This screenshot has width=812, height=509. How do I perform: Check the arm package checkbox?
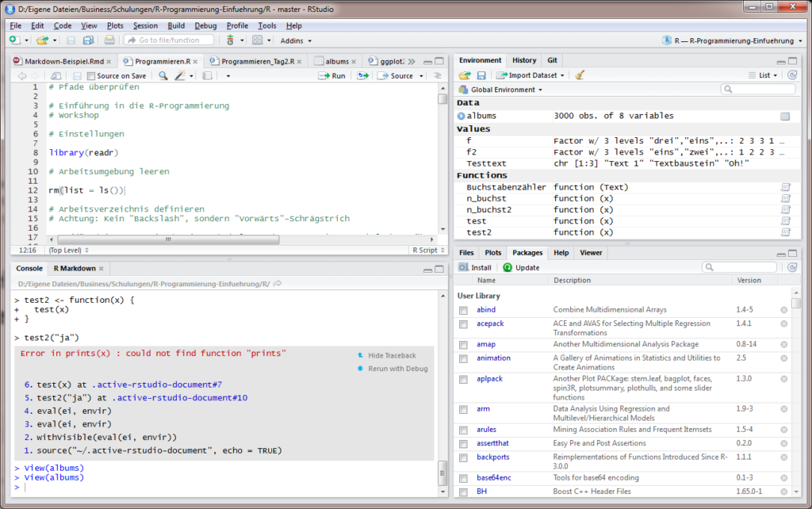(463, 410)
